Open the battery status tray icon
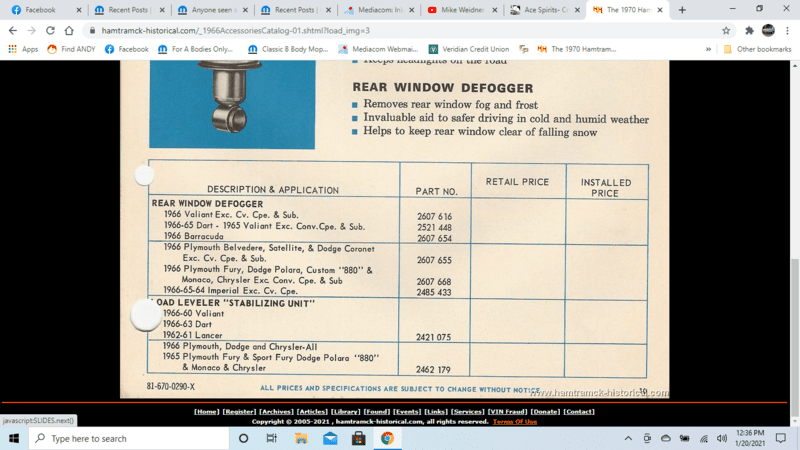Screen dimensions: 800x450 pos(685,438)
